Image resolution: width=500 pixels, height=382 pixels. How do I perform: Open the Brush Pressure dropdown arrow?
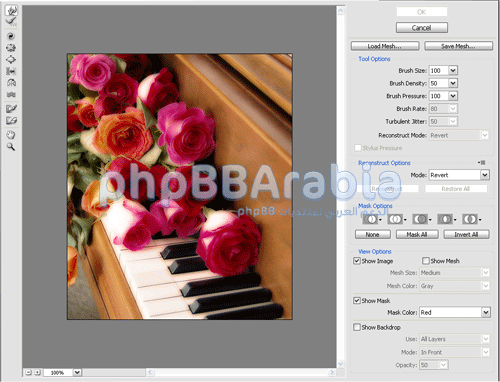[453, 96]
